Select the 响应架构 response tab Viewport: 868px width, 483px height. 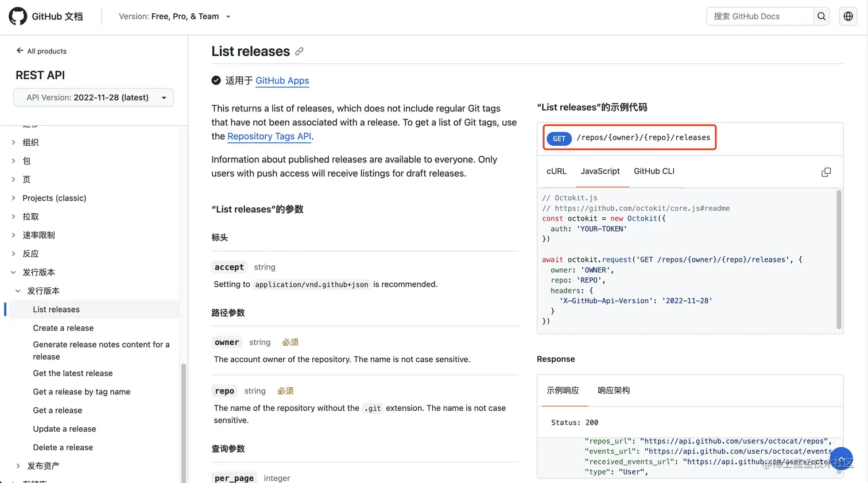tap(614, 391)
